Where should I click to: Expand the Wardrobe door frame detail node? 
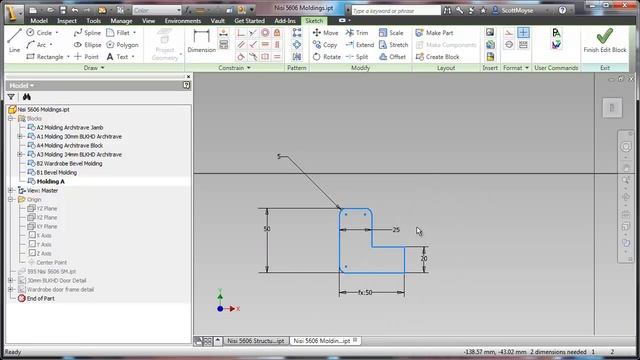click(11, 289)
